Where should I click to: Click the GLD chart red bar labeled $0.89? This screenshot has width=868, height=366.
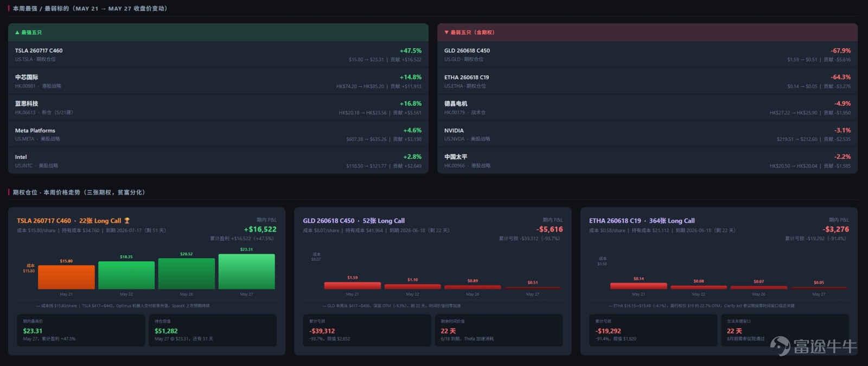(473, 287)
